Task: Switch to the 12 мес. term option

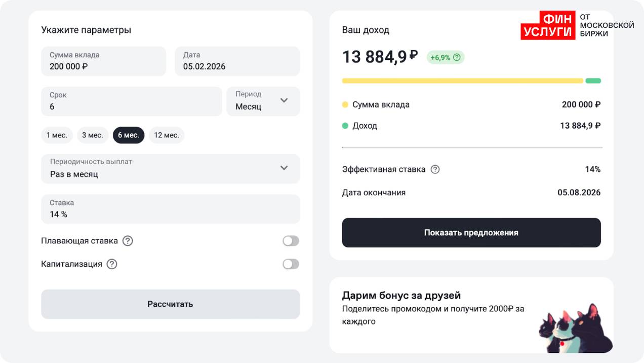Action: tap(167, 135)
